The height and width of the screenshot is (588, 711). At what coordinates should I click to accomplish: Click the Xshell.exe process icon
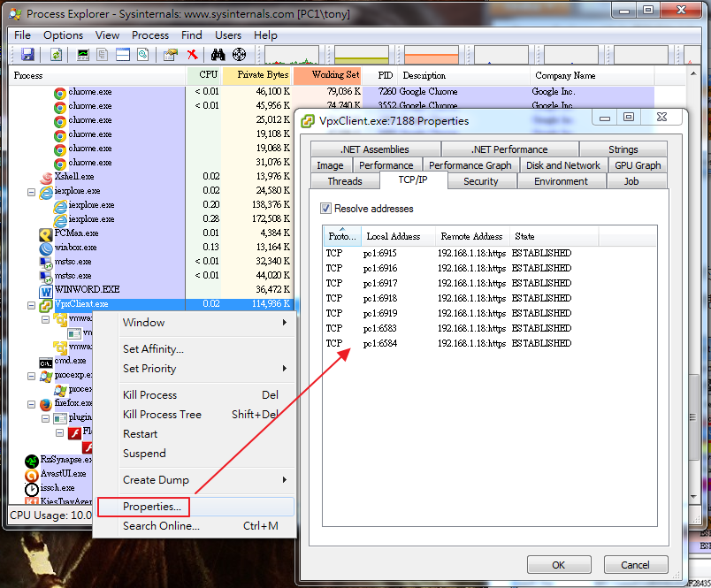(x=46, y=177)
